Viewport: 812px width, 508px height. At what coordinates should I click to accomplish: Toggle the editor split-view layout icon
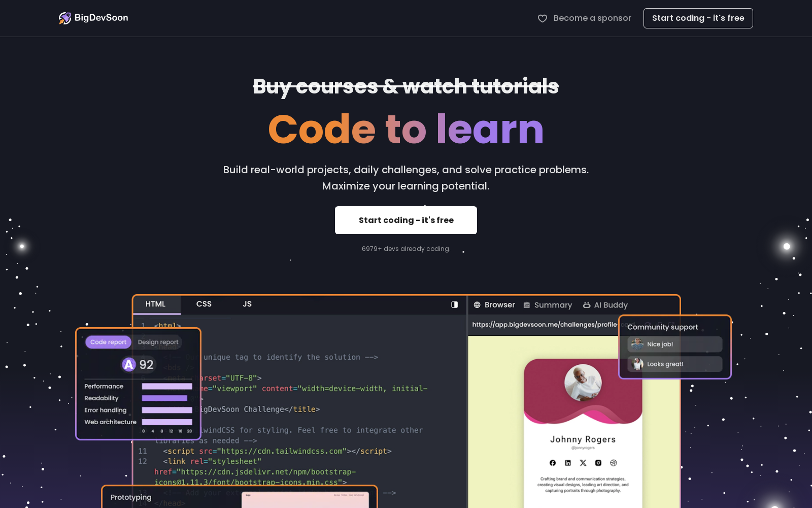coord(455,304)
